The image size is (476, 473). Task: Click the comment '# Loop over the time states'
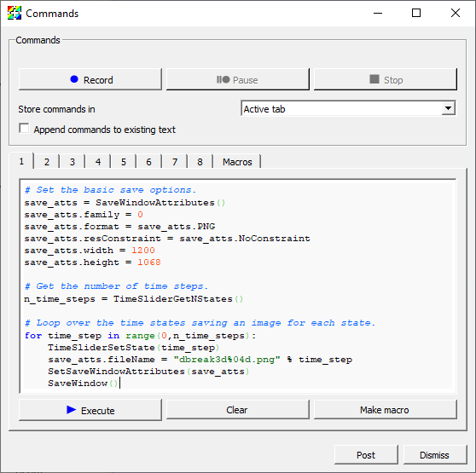pos(200,323)
